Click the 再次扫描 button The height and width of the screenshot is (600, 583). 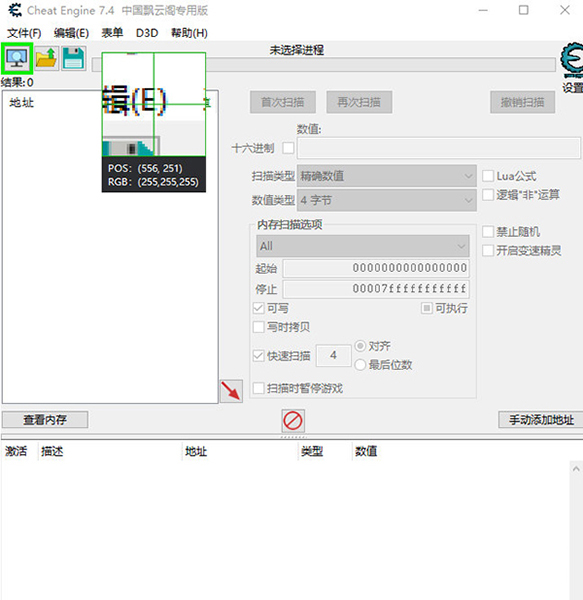359,102
